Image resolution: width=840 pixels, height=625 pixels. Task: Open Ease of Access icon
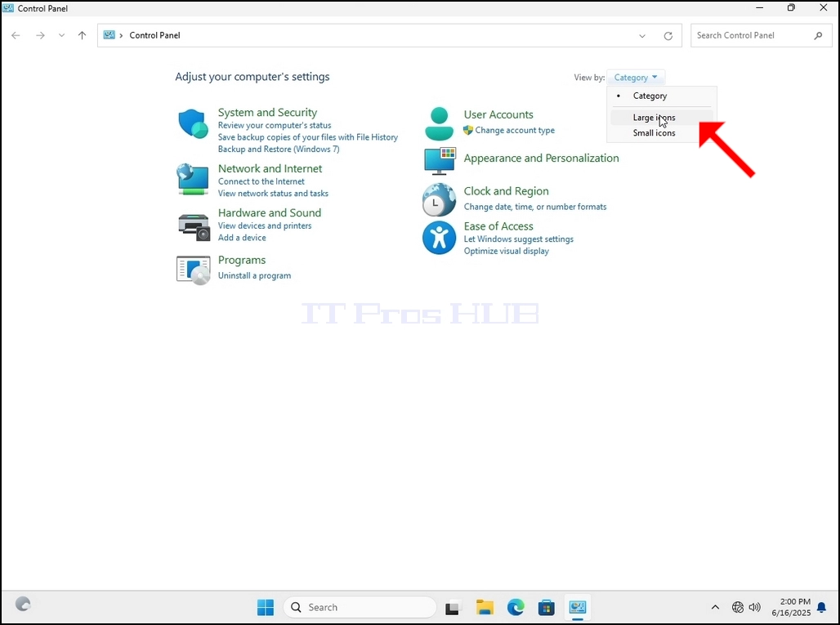click(439, 238)
